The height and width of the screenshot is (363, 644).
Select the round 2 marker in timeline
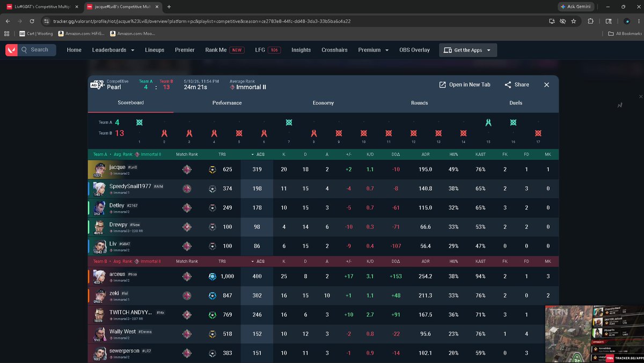pos(164,133)
